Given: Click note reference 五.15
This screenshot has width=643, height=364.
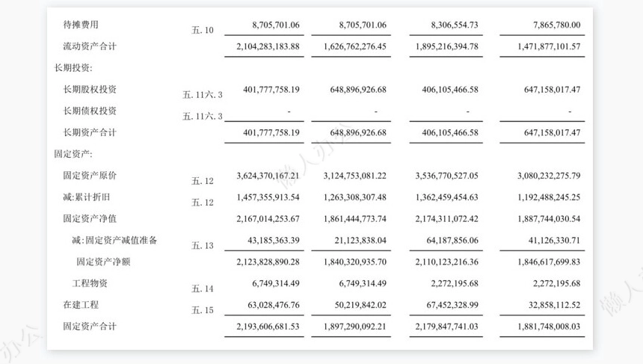Looking at the screenshot, I should pyautogui.click(x=203, y=309).
